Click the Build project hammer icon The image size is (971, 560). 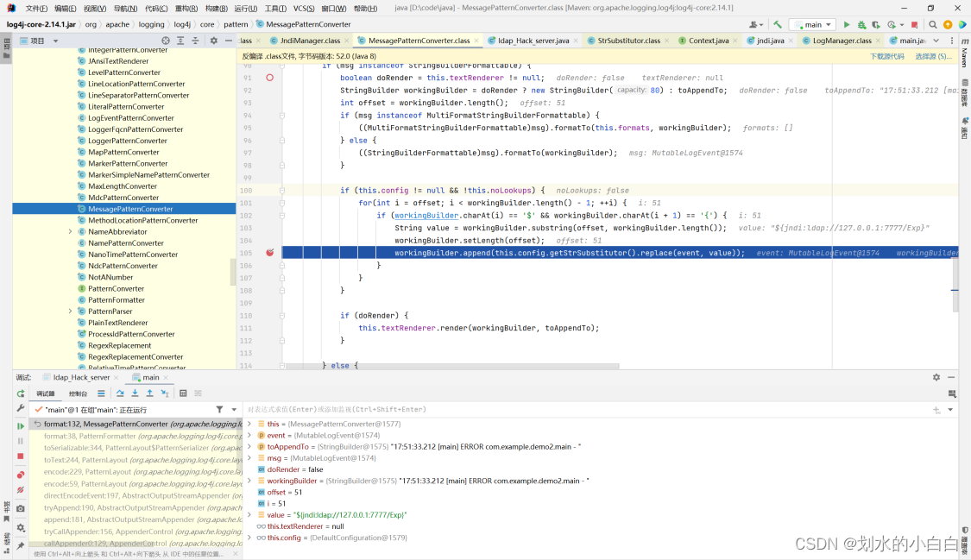(777, 25)
